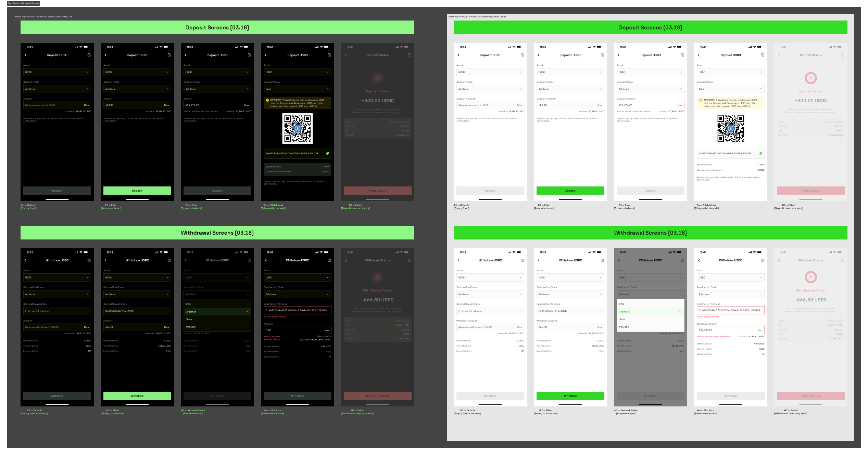Select the Withdrawal Screens [03.18] section header
The height and width of the screenshot is (455, 868).
point(217,233)
